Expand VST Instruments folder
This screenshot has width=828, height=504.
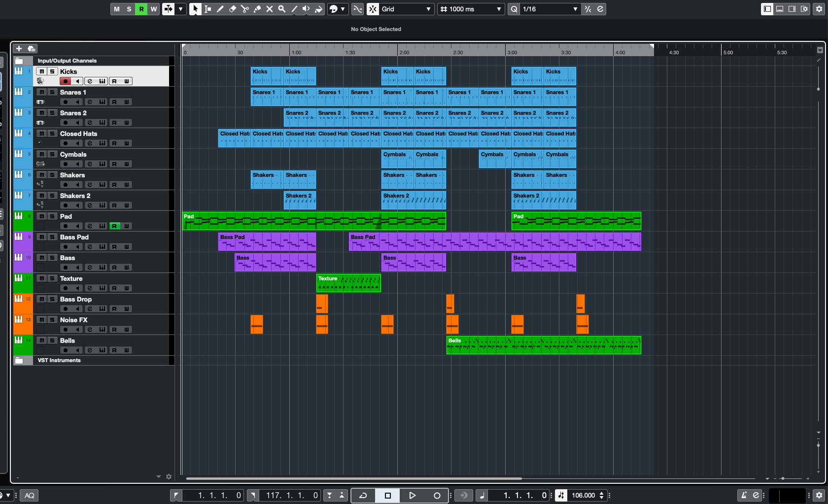[20, 361]
